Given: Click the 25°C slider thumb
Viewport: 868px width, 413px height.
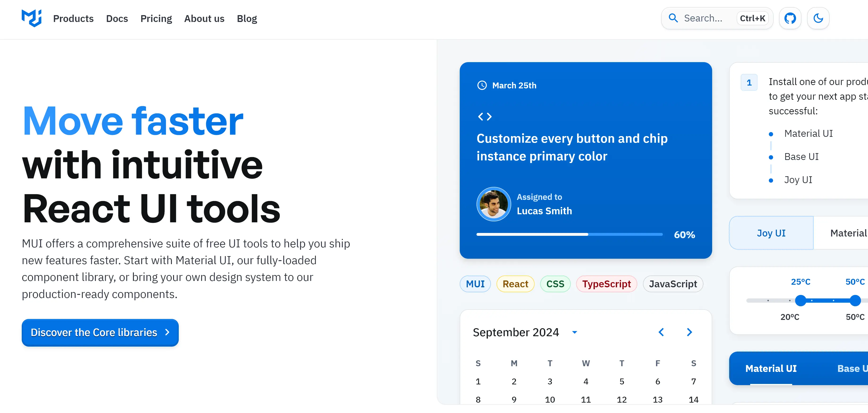Looking at the screenshot, I should (x=801, y=300).
